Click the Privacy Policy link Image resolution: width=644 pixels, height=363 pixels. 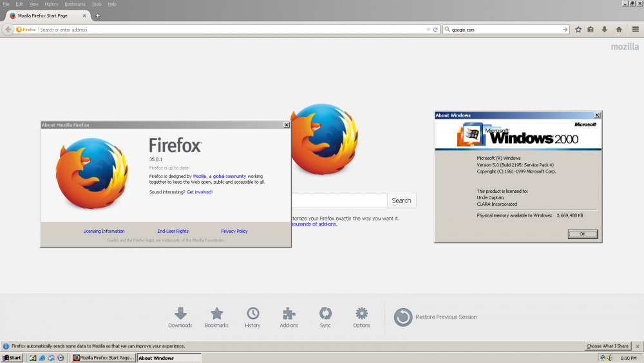click(234, 231)
